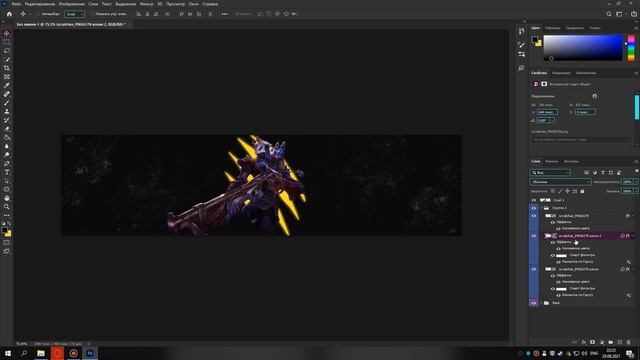Switch to the Образцы tab
Screen dimensions: 640x360
pos(553,28)
